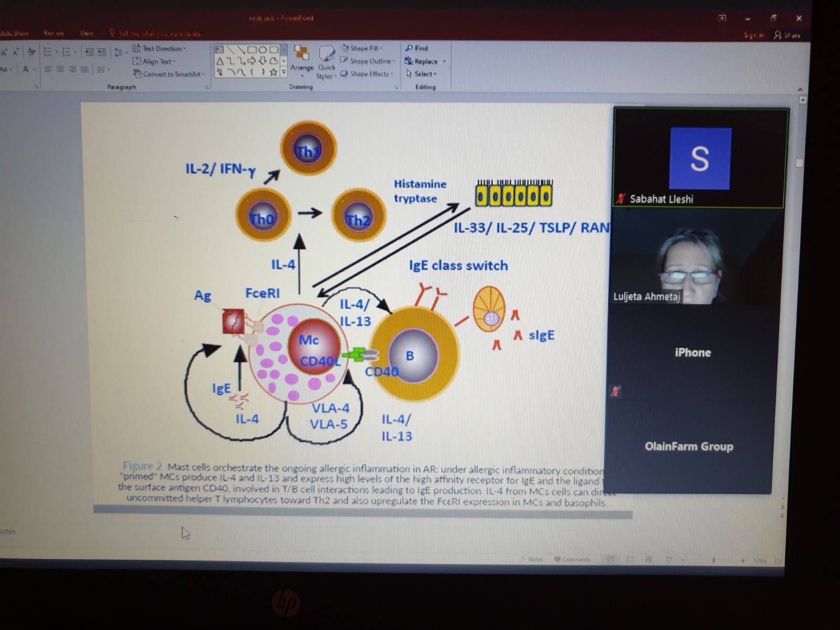Open Quick Styles gallery
840x630 pixels.
click(x=326, y=60)
